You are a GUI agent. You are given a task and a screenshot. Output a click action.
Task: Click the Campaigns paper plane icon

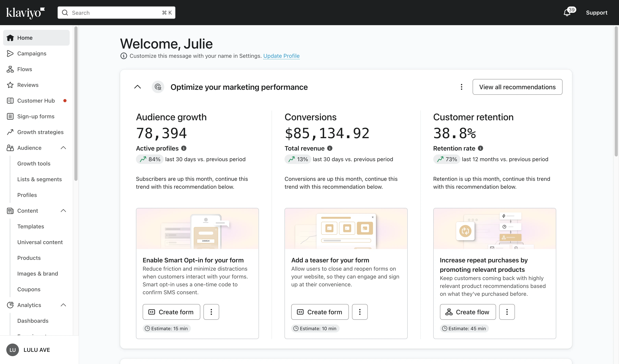tap(10, 53)
